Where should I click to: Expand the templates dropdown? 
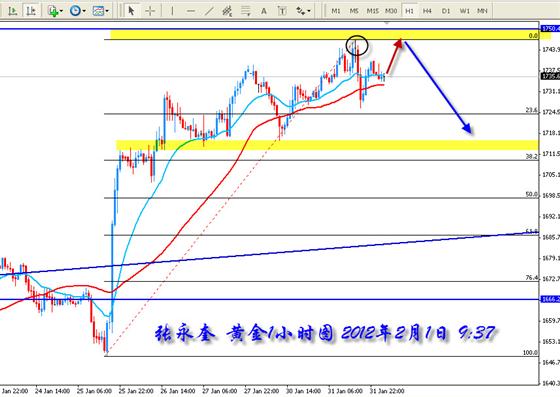tap(100, 11)
